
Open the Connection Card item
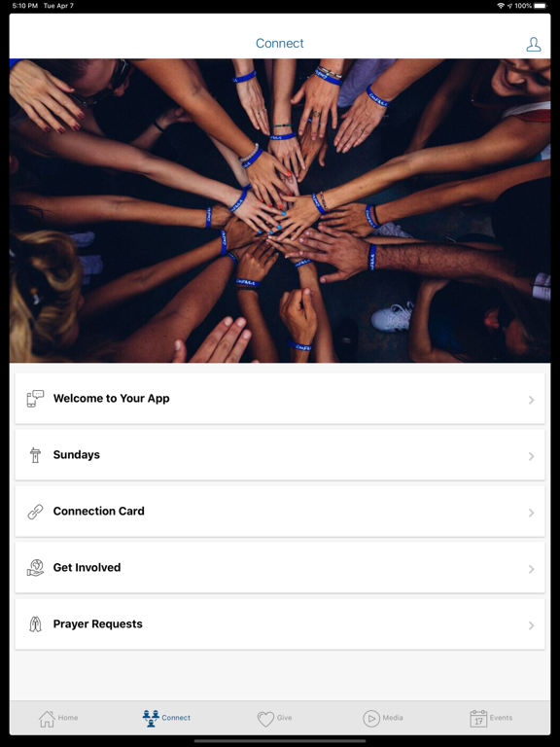click(280, 512)
